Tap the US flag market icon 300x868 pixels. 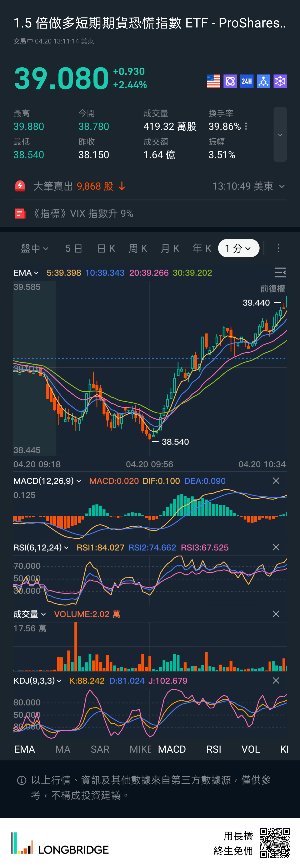(x=213, y=81)
